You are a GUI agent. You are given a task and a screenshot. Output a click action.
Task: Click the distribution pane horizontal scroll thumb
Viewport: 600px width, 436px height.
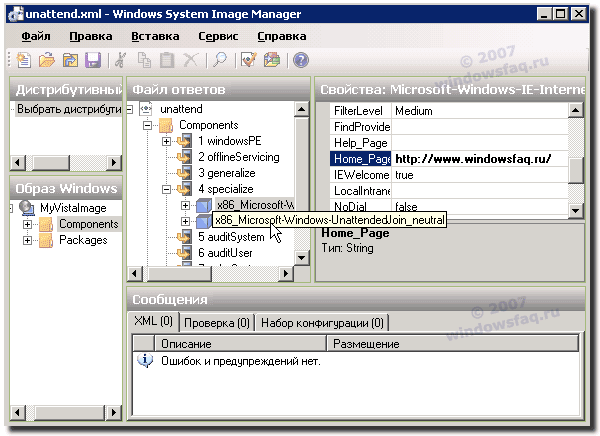pyautogui.click(x=51, y=162)
